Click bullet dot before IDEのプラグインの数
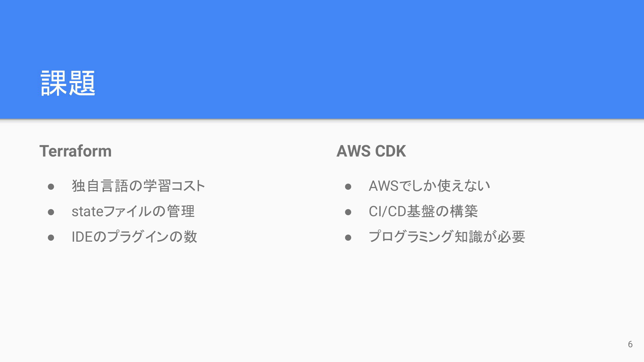This screenshot has height=362, width=644. pos(51,238)
